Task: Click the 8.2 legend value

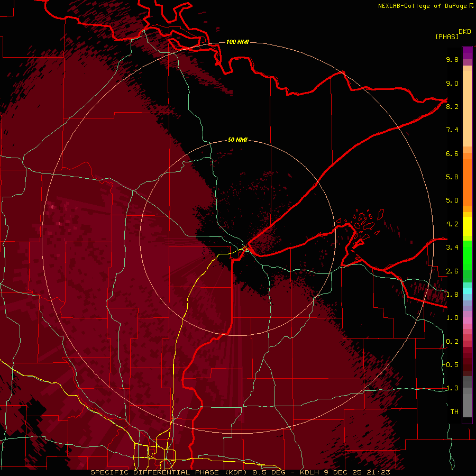Action: click(x=452, y=106)
